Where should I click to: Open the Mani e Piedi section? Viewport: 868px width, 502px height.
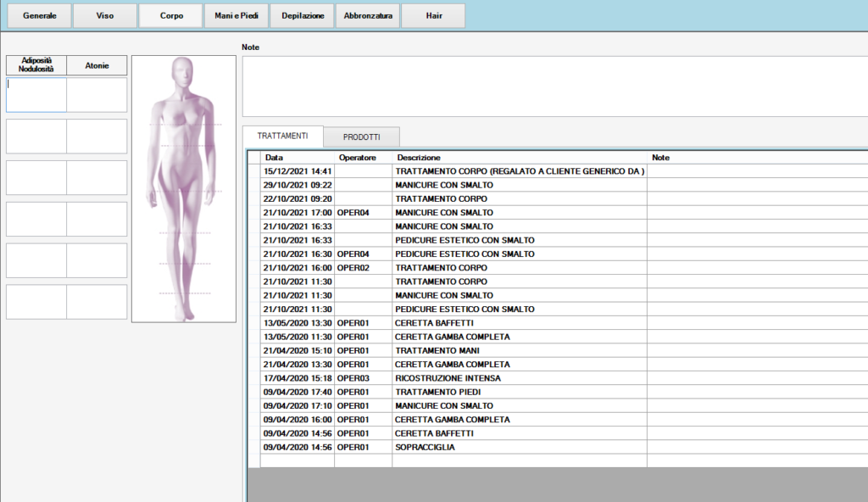[x=236, y=16]
